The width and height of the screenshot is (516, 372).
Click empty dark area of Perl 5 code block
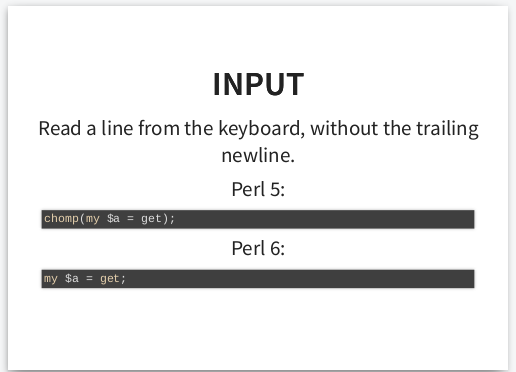323,219
